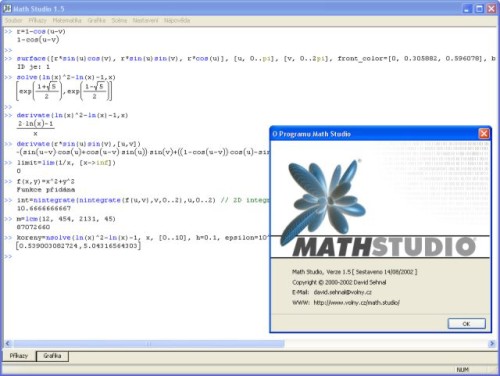The width and height of the screenshot is (500, 376).
Task: Open the Soubor menu
Action: [13, 21]
